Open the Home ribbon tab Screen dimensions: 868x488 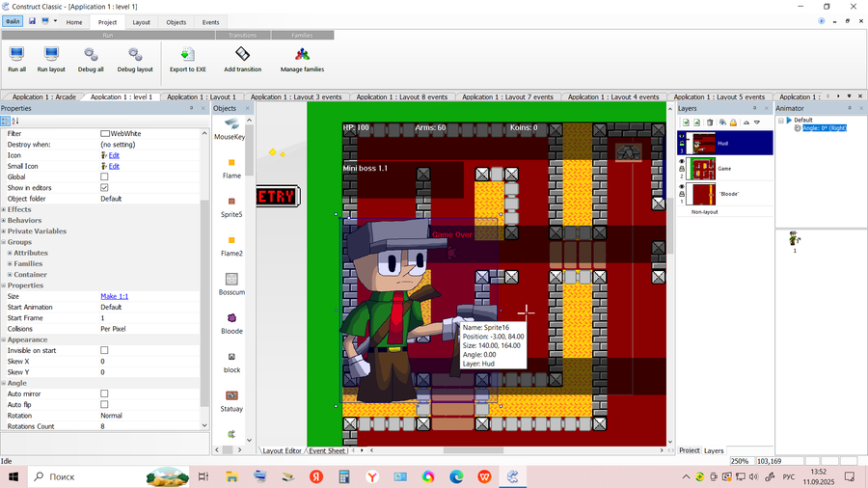click(73, 22)
